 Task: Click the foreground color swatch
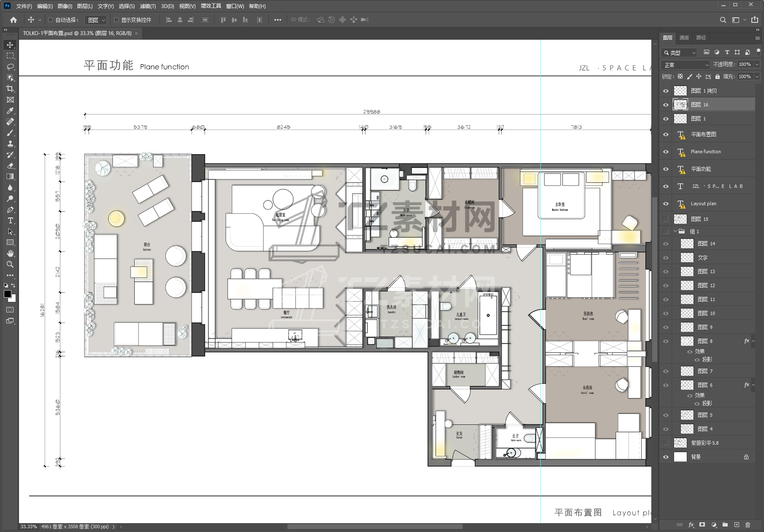coord(8,294)
